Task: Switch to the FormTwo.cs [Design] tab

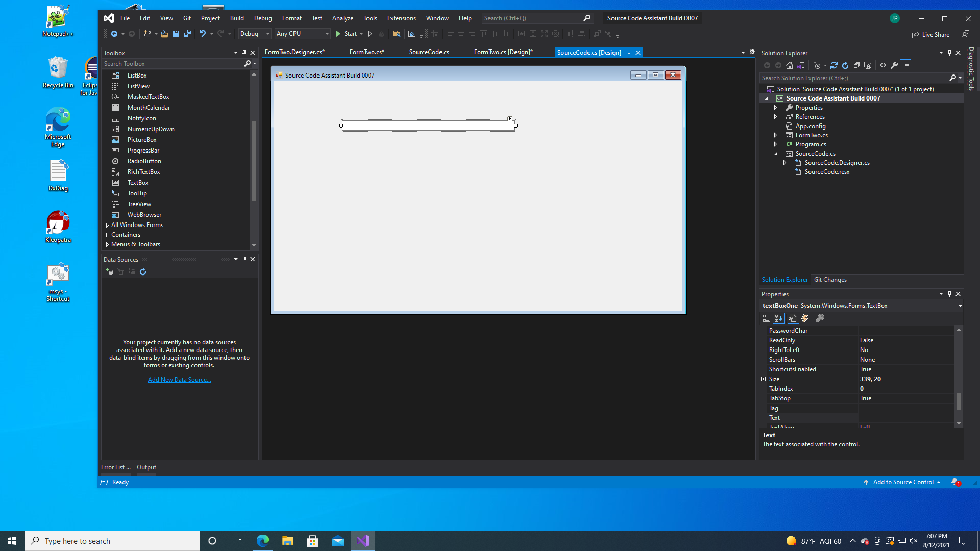Action: (x=503, y=52)
